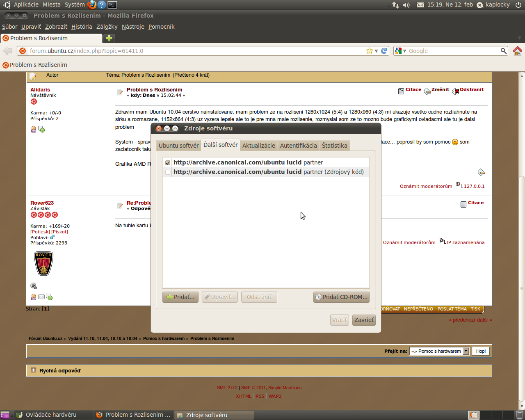Open the URL history dropdown arrow

tap(376, 51)
